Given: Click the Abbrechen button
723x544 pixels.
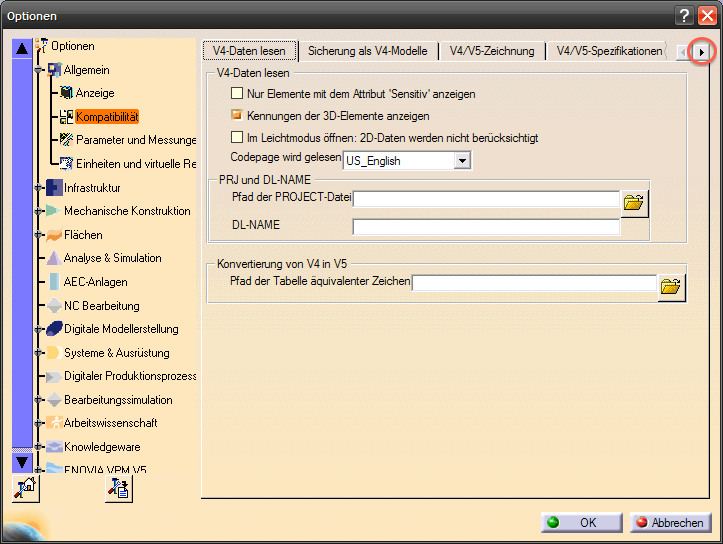Looking at the screenshot, I should tap(668, 523).
